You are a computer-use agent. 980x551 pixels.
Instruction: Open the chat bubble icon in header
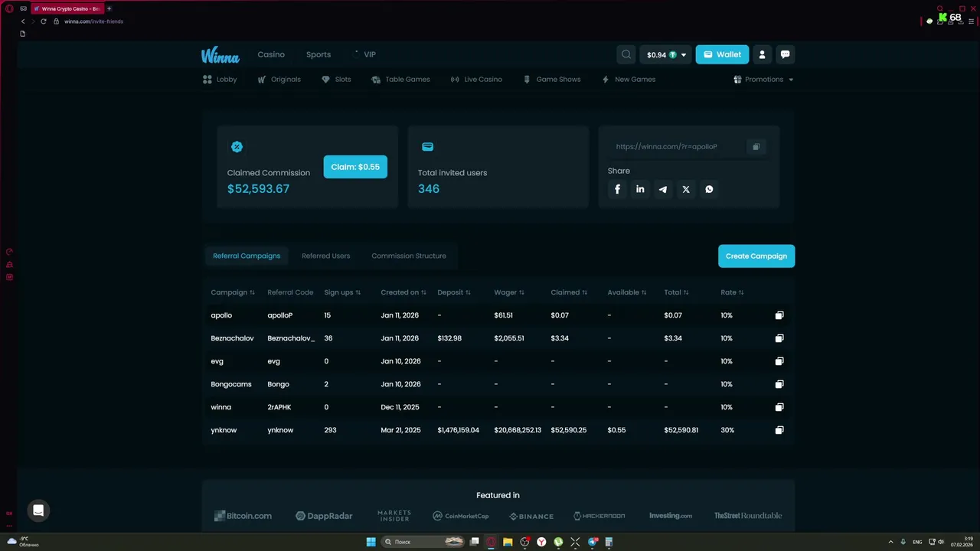tap(785, 54)
